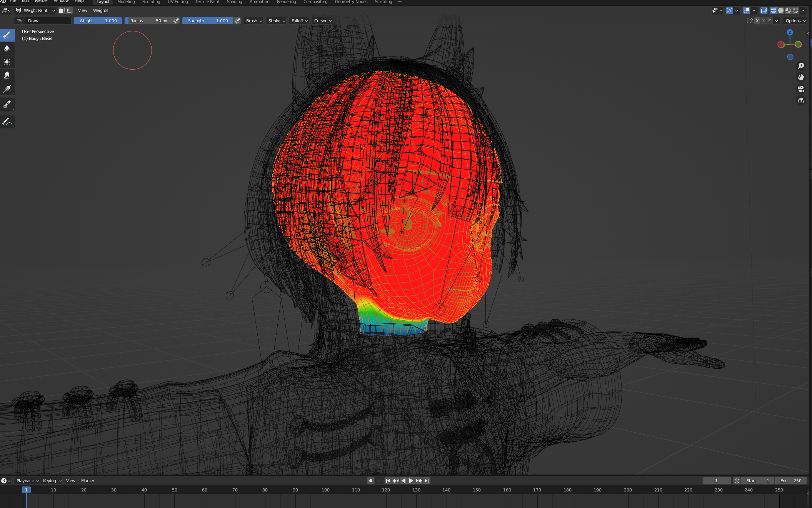This screenshot has width=812, height=508.
Task: Select the Smear brush tool
Action: pos(7,75)
